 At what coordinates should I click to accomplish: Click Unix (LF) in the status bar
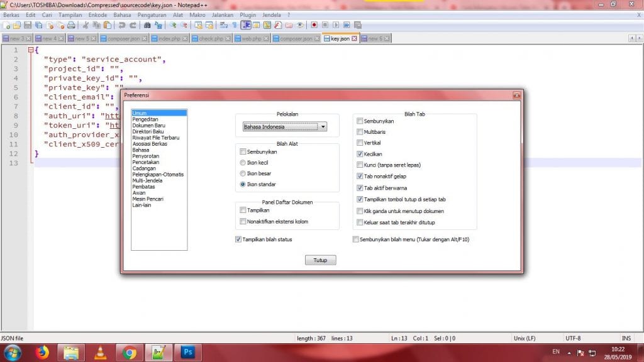coord(525,339)
